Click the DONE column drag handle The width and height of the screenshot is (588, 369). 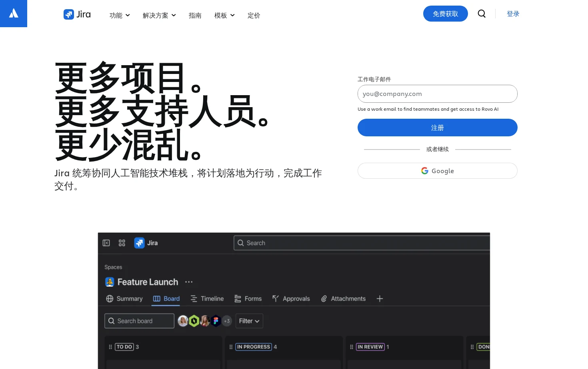click(x=472, y=347)
